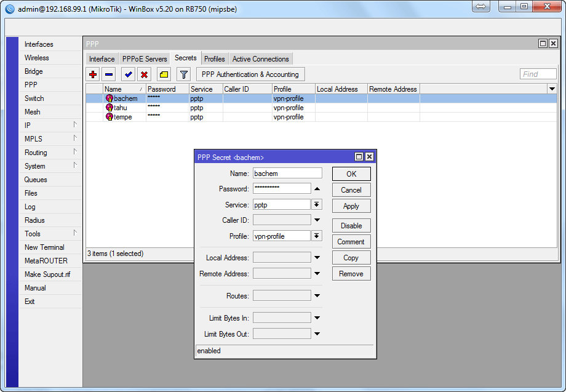Expand the Tools submenu
Image resolution: width=566 pixels, height=392 pixels.
75,233
